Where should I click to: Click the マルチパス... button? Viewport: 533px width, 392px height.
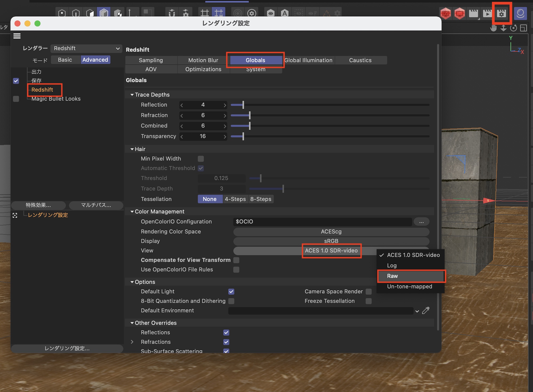(x=96, y=205)
